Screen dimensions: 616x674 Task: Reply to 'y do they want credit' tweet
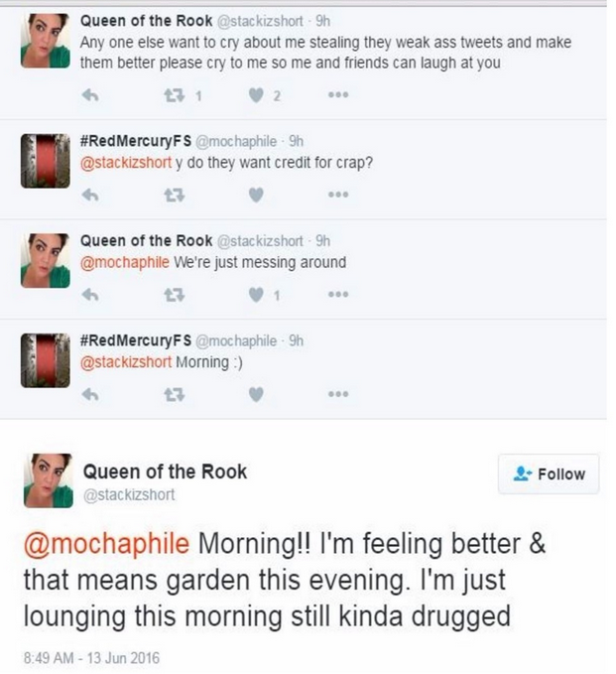[x=91, y=197]
